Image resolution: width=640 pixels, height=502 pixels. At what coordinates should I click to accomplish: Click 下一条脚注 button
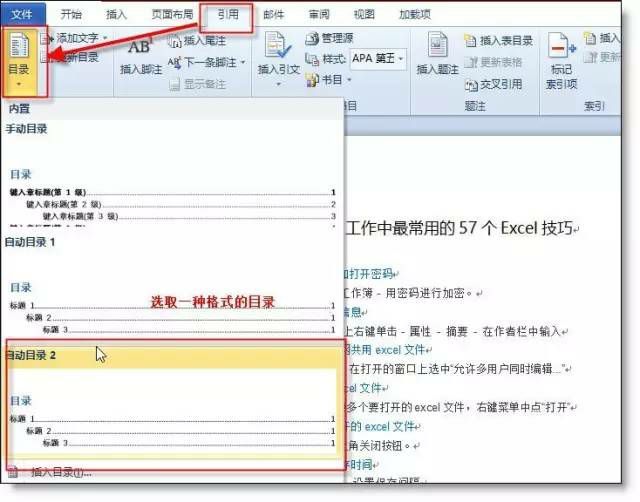coord(203,62)
